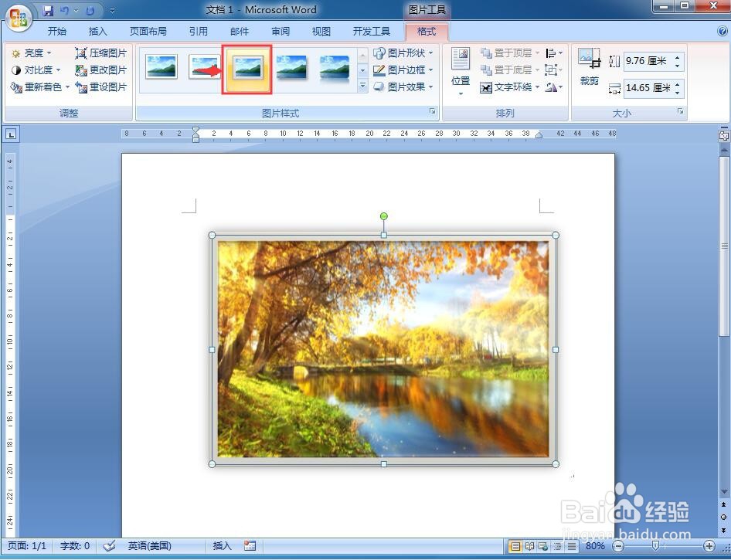731x560 pixels.
Task: Click 置于底层 send to back
Action: [509, 70]
